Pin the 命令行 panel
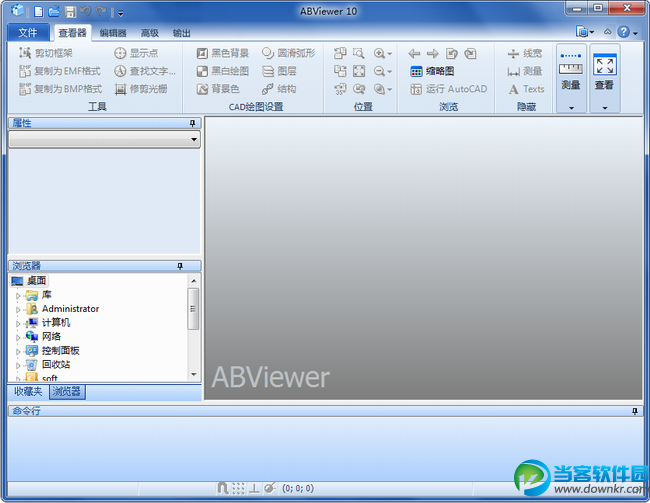Viewport: 650px width, 503px height. (634, 411)
